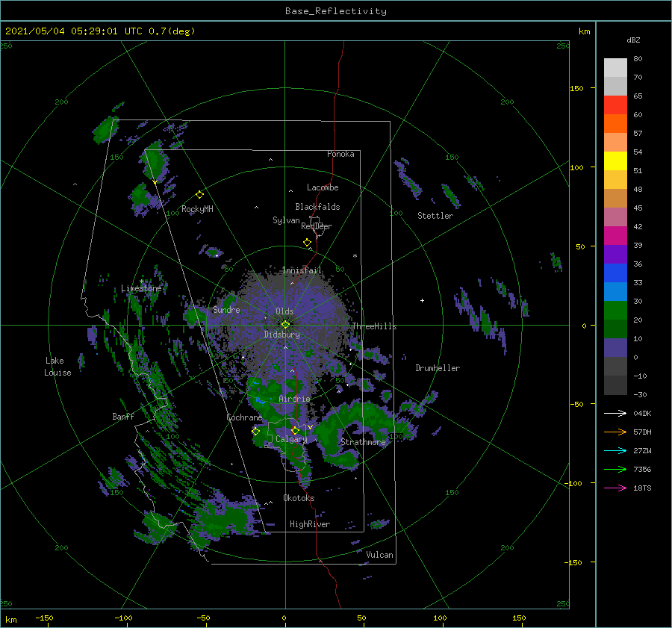The height and width of the screenshot is (628, 672).
Task: Click the Innisfail city label
Action: (302, 270)
